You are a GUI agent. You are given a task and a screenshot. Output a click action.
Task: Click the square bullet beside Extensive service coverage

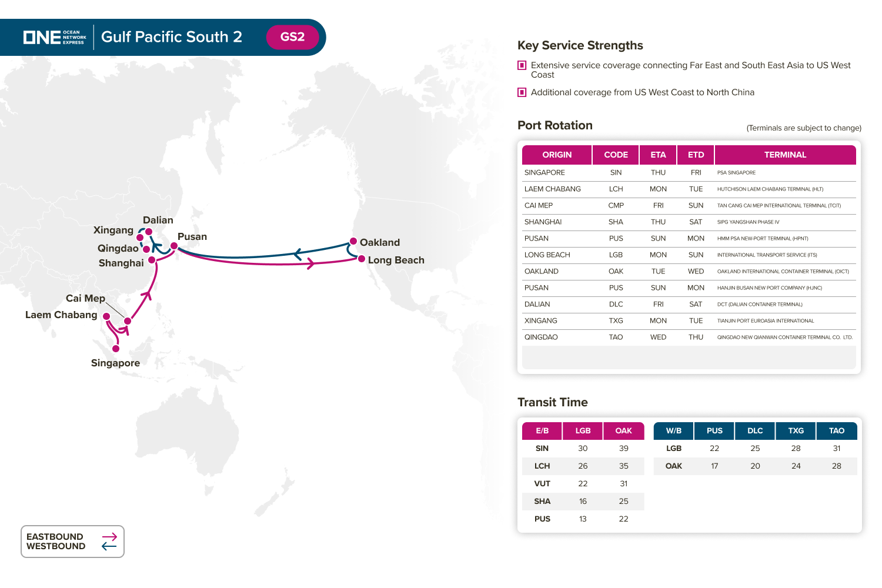[522, 65]
